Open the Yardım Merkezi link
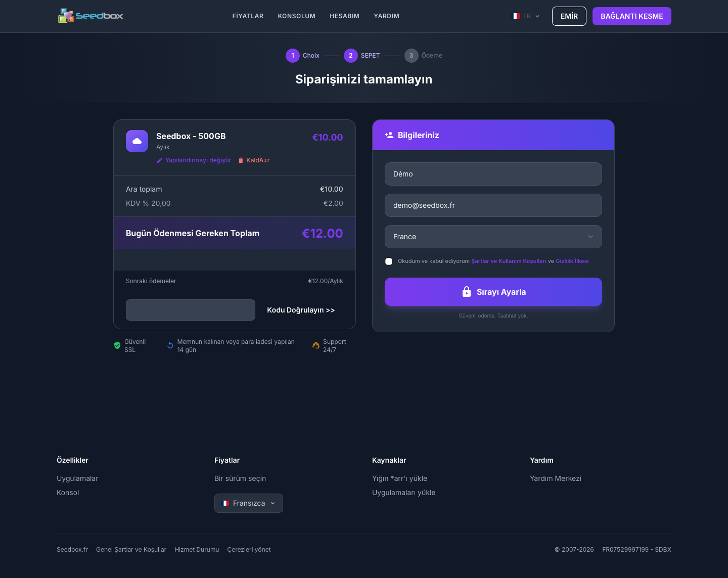The width and height of the screenshot is (728, 578). 556,478
